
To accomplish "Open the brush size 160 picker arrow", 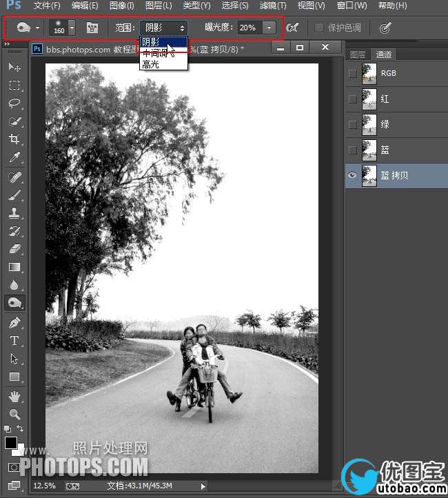I will pos(72,28).
